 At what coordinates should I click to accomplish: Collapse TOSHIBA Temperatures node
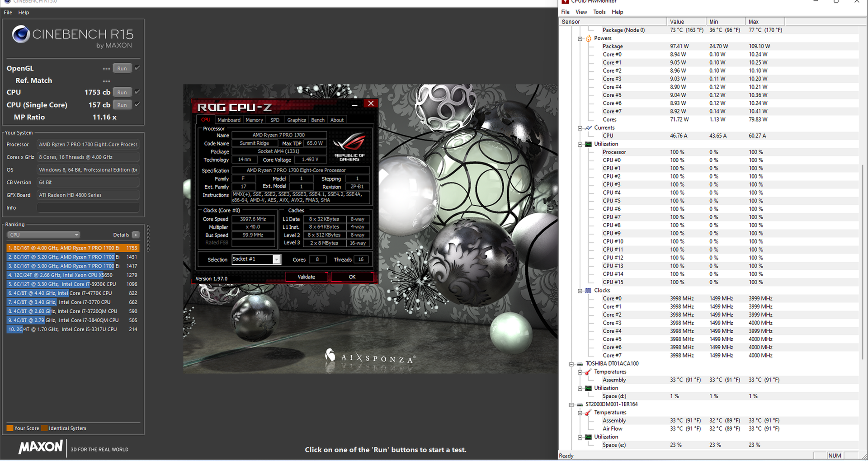click(x=580, y=372)
